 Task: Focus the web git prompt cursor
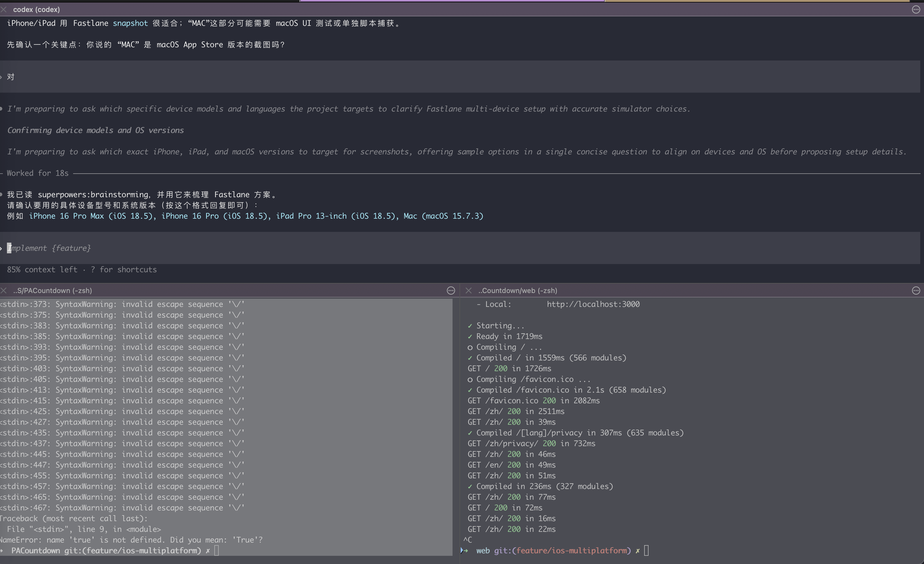pos(646,550)
